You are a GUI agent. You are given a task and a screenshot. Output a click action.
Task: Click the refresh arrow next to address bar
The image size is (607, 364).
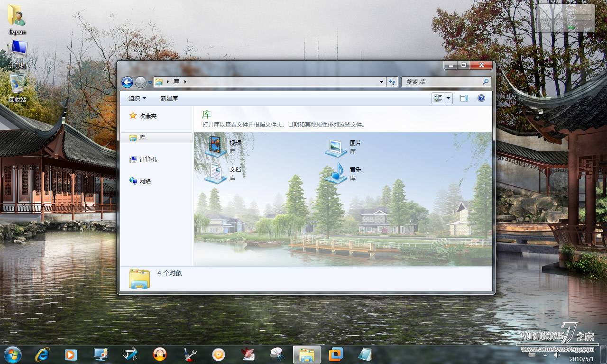point(392,82)
